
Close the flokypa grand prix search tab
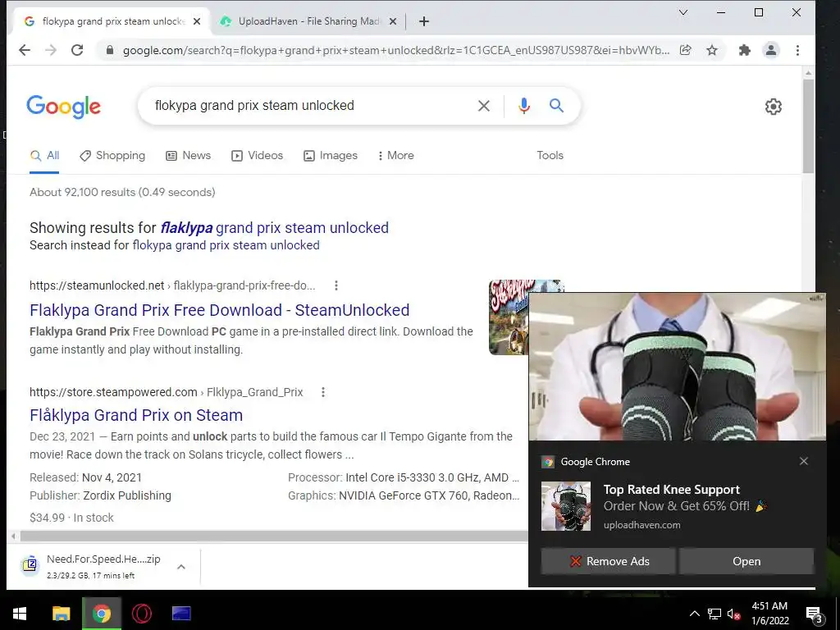tap(197, 21)
